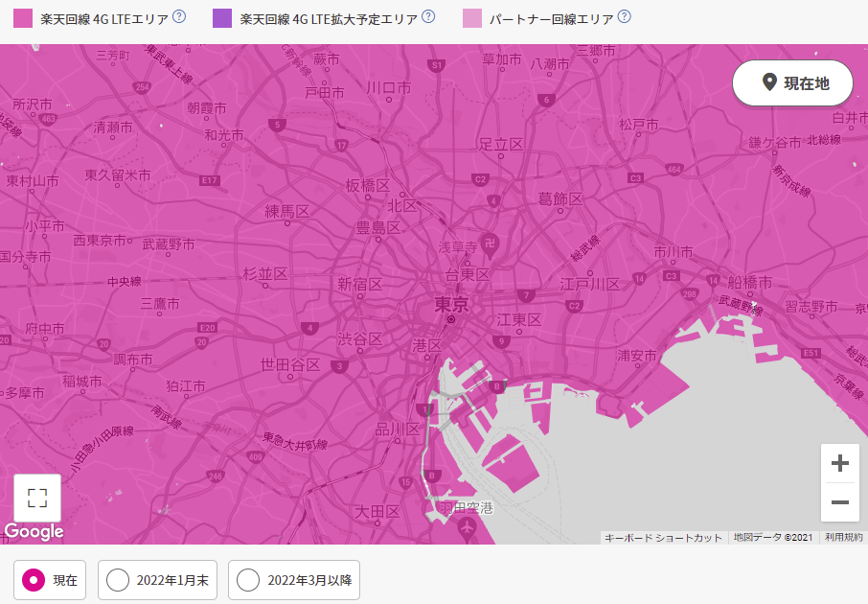Open help icon for パートナー回線エリア
868x604 pixels.
625,16
